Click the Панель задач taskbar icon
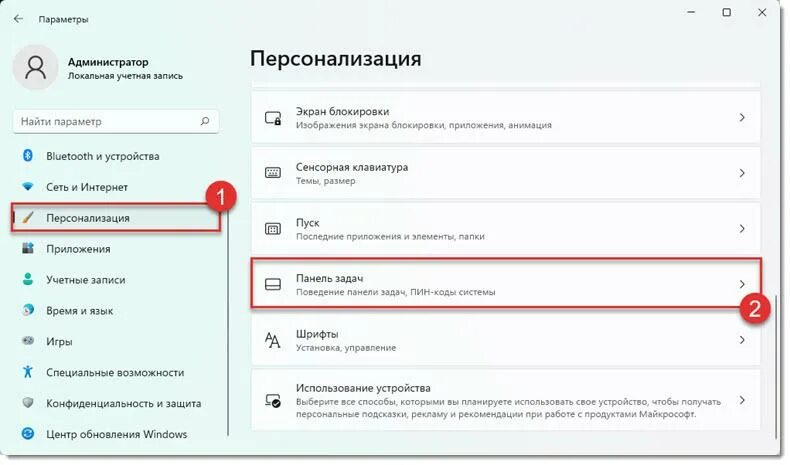The width and height of the screenshot is (790, 465). [x=273, y=285]
